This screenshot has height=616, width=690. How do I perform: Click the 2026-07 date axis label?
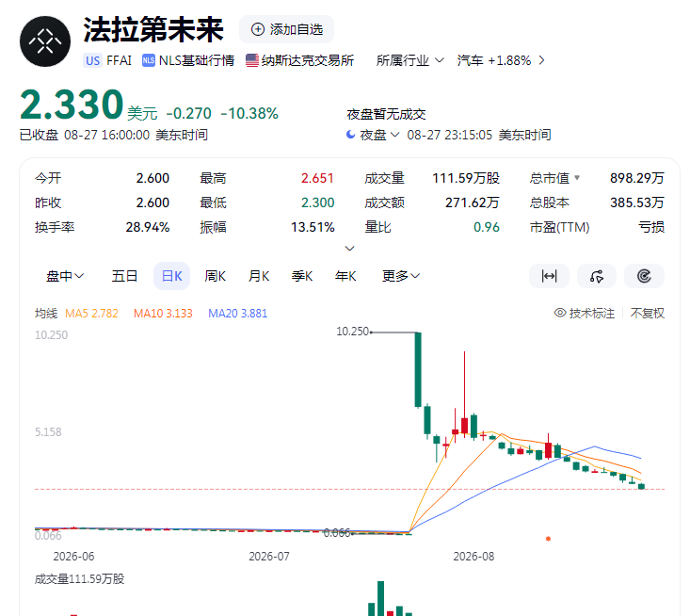tap(269, 556)
